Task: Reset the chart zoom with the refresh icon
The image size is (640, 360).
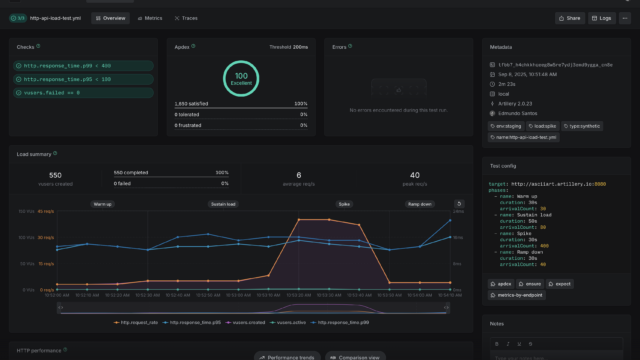Action: [459, 204]
